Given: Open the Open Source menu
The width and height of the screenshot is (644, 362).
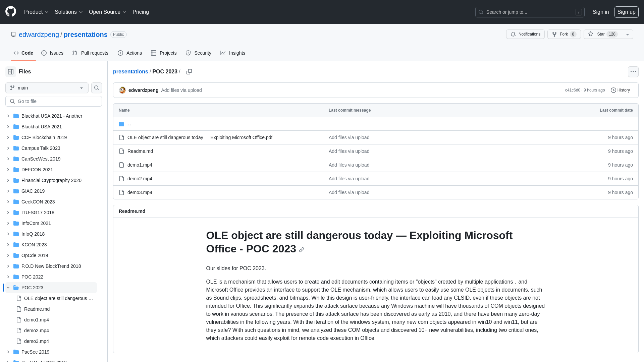Looking at the screenshot, I should click(108, 12).
